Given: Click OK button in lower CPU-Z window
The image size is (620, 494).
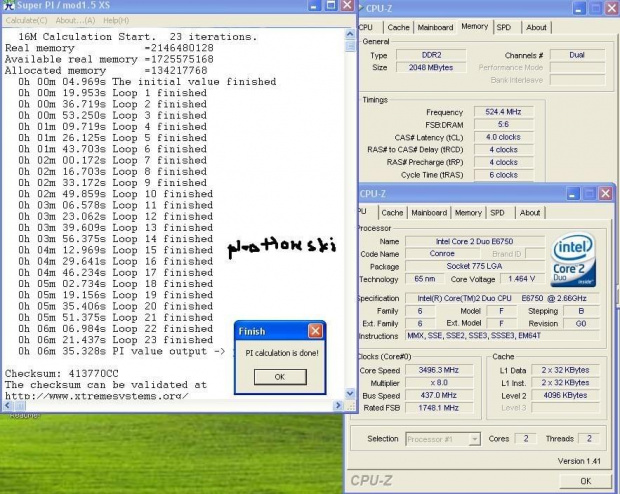Looking at the screenshot, I should tap(586, 481).
